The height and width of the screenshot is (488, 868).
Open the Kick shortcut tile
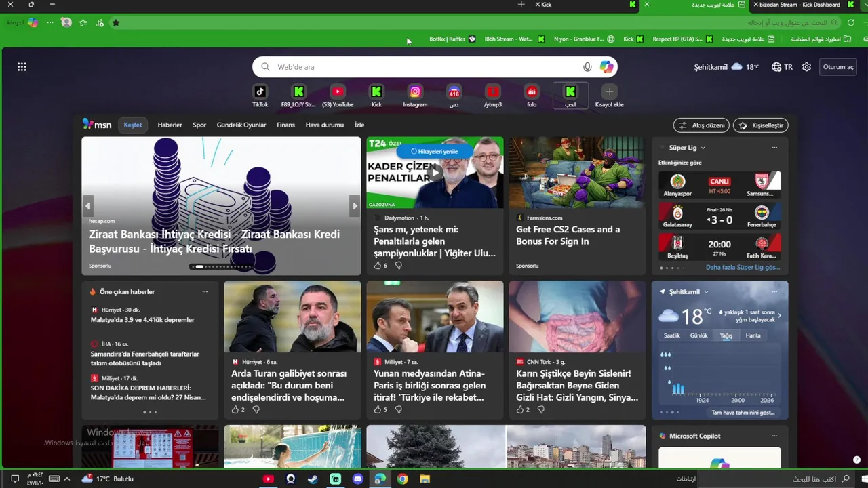point(376,96)
